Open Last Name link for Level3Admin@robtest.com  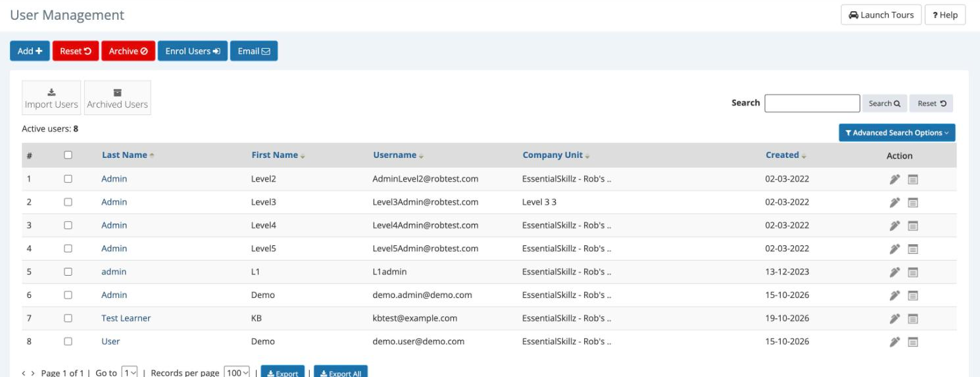114,202
